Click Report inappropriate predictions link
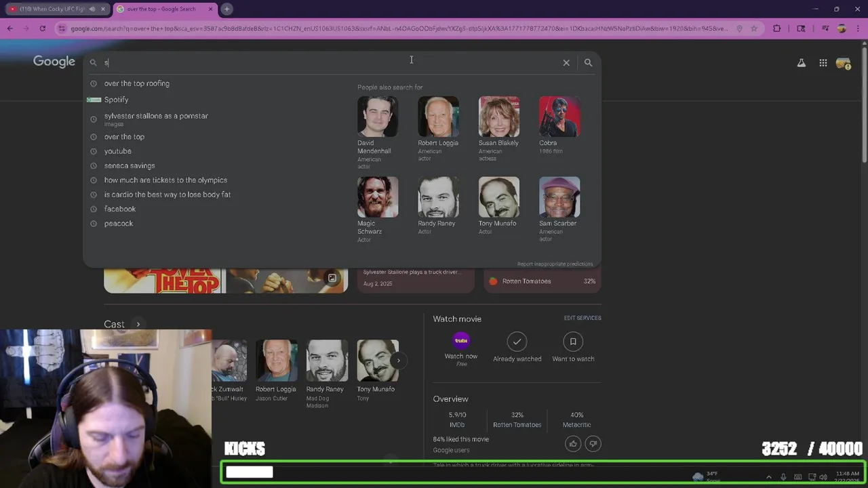 (555, 264)
